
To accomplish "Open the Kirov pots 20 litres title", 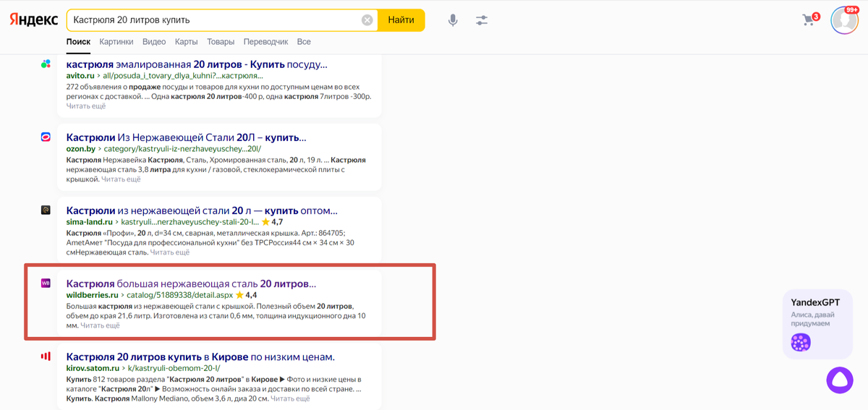I will [200, 357].
